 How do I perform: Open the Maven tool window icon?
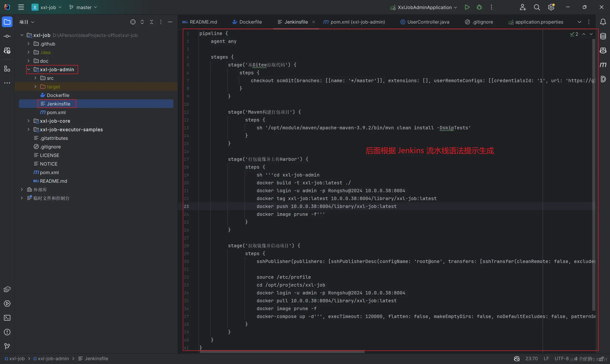[603, 65]
